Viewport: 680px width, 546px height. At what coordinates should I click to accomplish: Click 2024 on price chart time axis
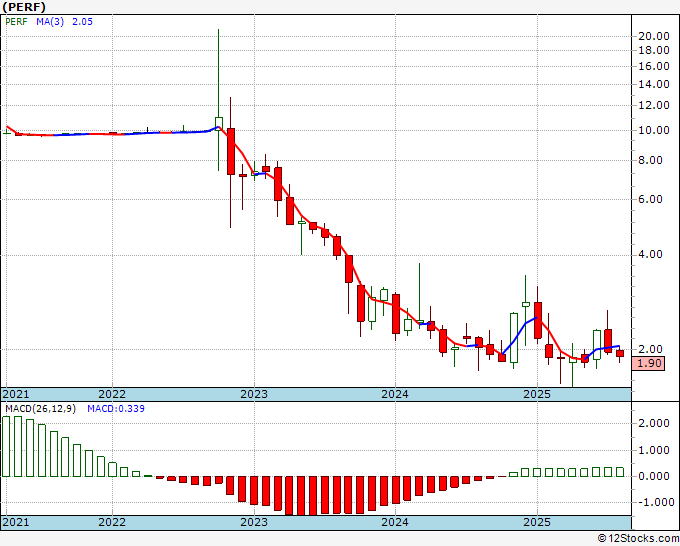(395, 394)
